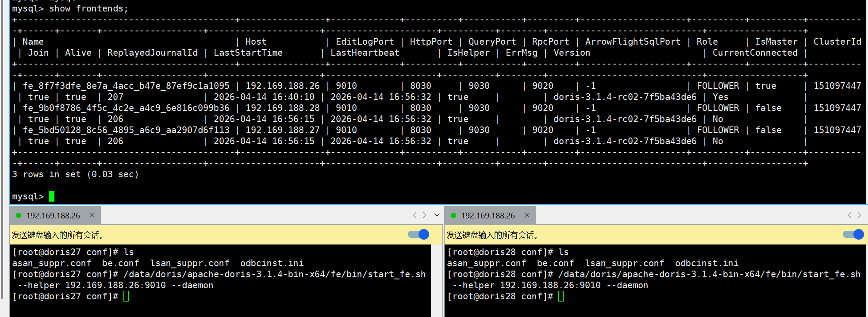Click the 'ReplayedJournalId' column header
Viewport: 868px width, 317px height.
153,53
